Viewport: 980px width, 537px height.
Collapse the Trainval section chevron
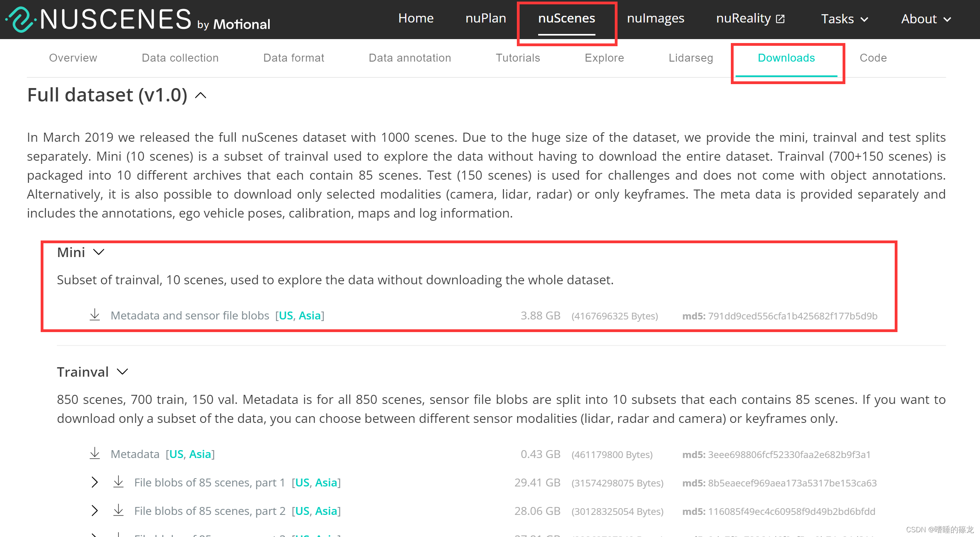[x=122, y=372]
